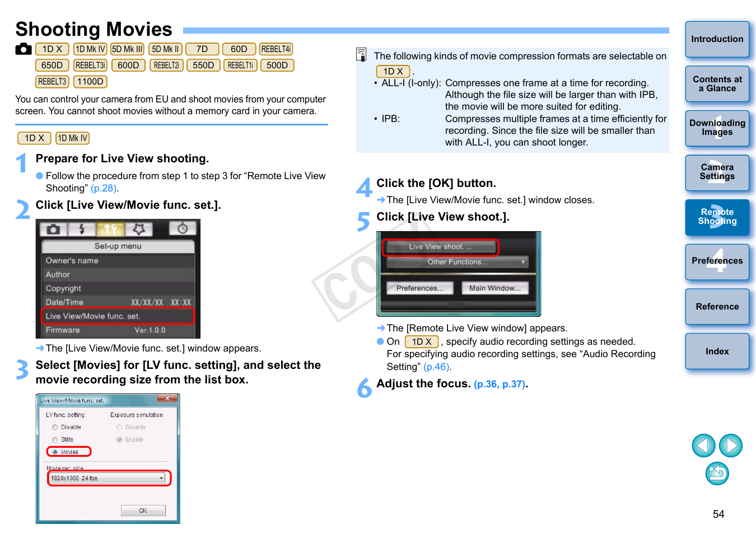
Task: Follow the p.28 page link
Action: pyautogui.click(x=104, y=188)
